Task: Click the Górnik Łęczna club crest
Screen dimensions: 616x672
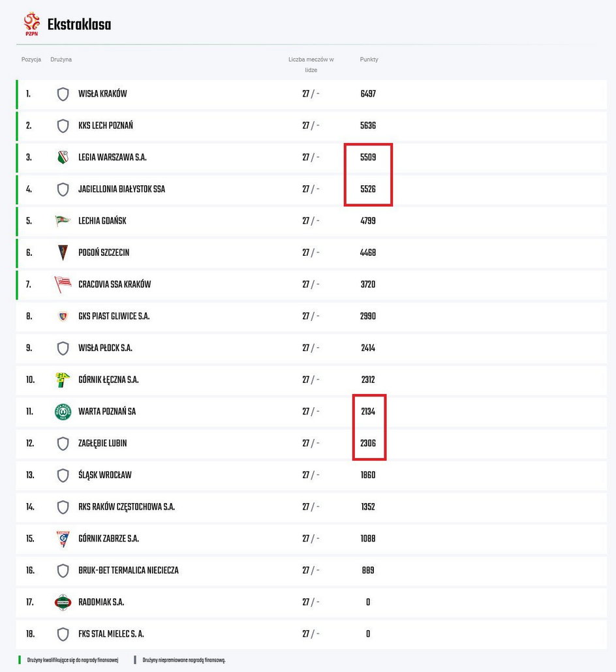Action: pos(63,380)
